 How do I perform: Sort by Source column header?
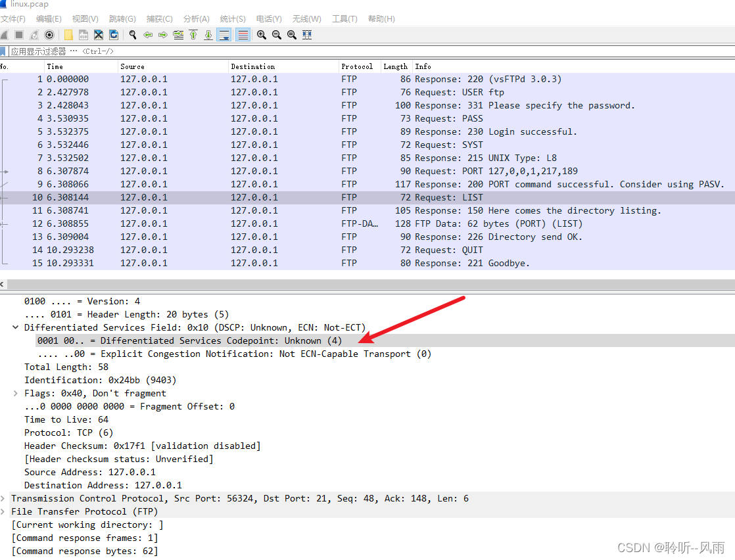click(x=173, y=66)
